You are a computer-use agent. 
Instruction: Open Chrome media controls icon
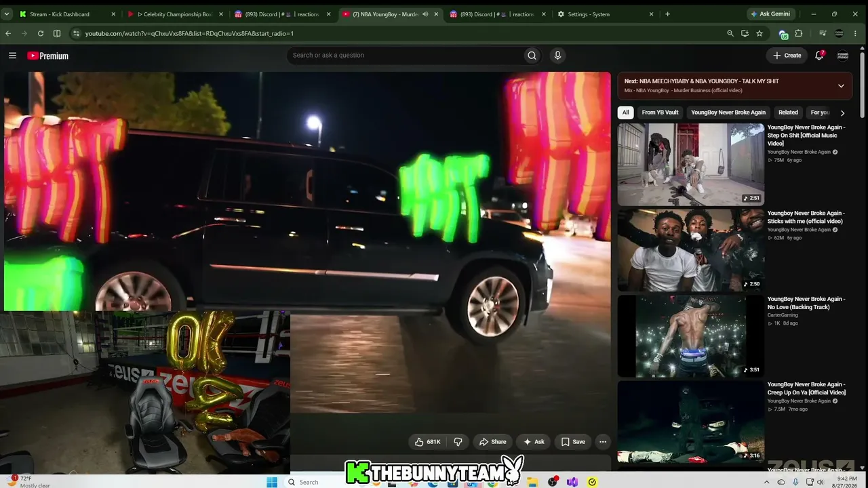pos(823,33)
